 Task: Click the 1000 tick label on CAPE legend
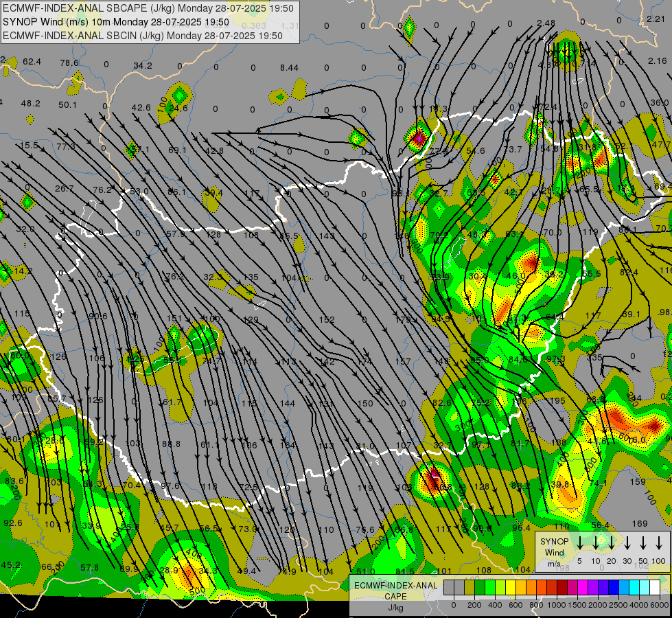coord(557,605)
